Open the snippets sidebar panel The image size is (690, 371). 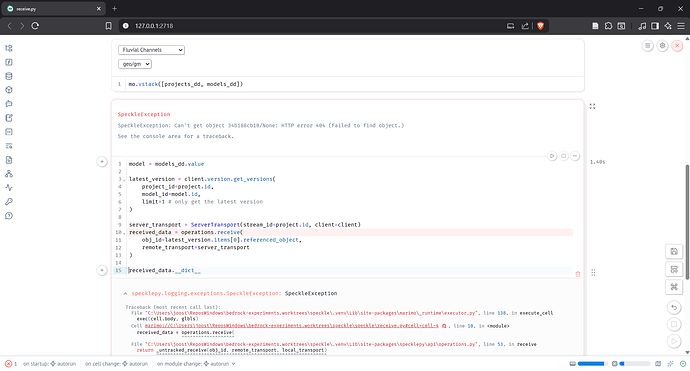pos(9,132)
